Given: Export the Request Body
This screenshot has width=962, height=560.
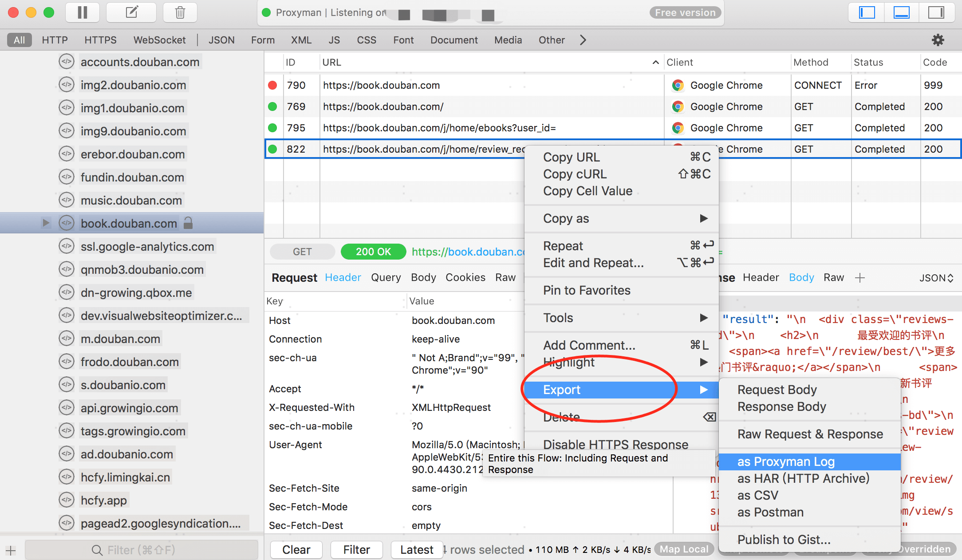Looking at the screenshot, I should point(809,390).
